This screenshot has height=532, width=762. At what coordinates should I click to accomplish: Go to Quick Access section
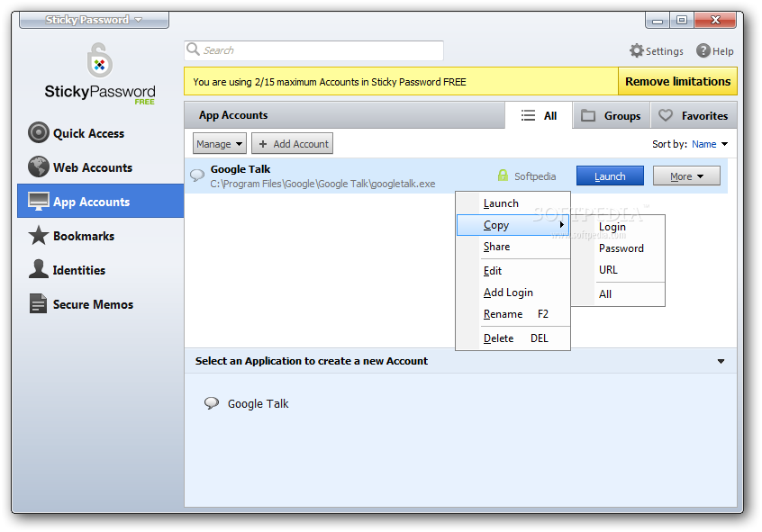(x=101, y=133)
